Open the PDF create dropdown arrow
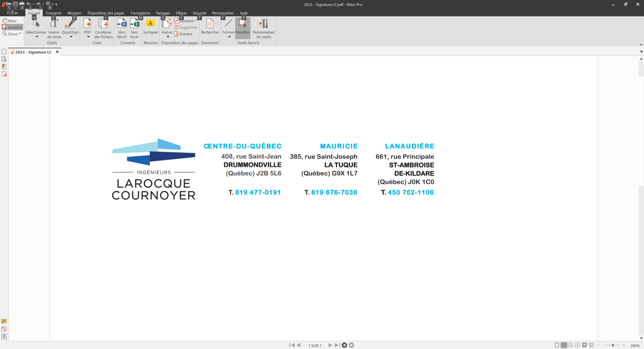This screenshot has width=644, height=349. [88, 37]
